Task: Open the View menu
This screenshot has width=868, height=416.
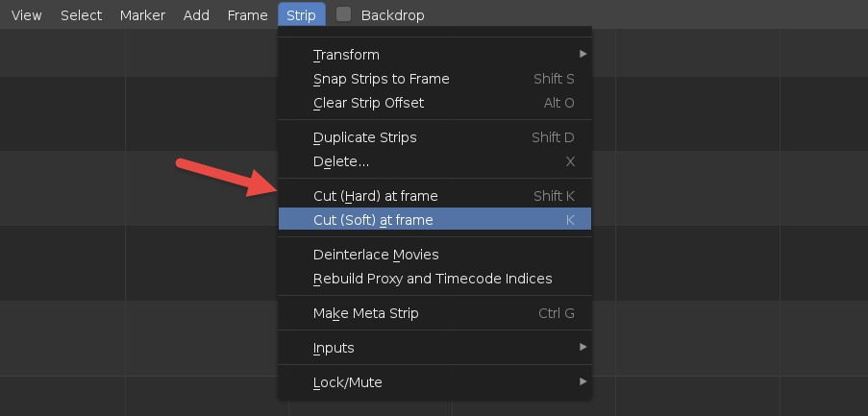Action: pos(27,15)
